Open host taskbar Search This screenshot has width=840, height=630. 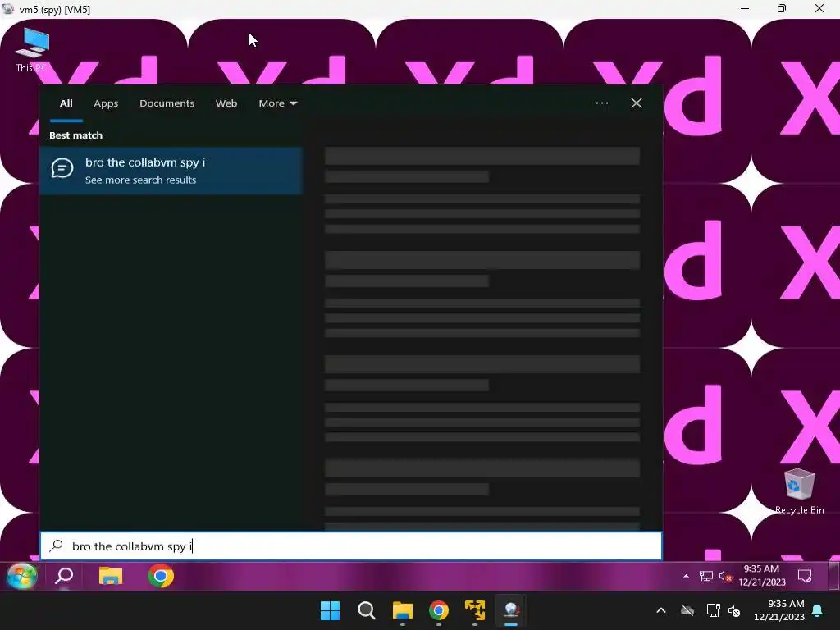point(367,610)
